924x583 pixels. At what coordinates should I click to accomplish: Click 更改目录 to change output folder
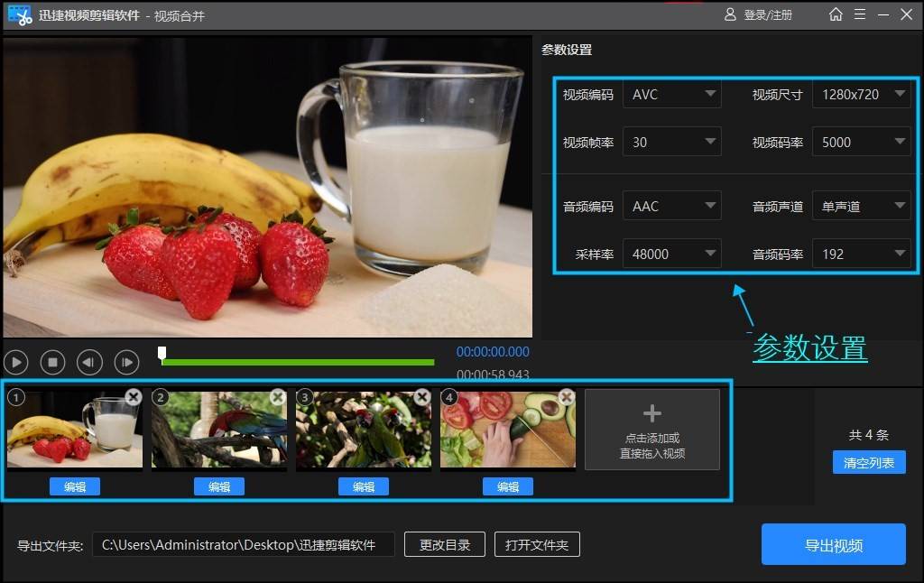[x=444, y=544]
